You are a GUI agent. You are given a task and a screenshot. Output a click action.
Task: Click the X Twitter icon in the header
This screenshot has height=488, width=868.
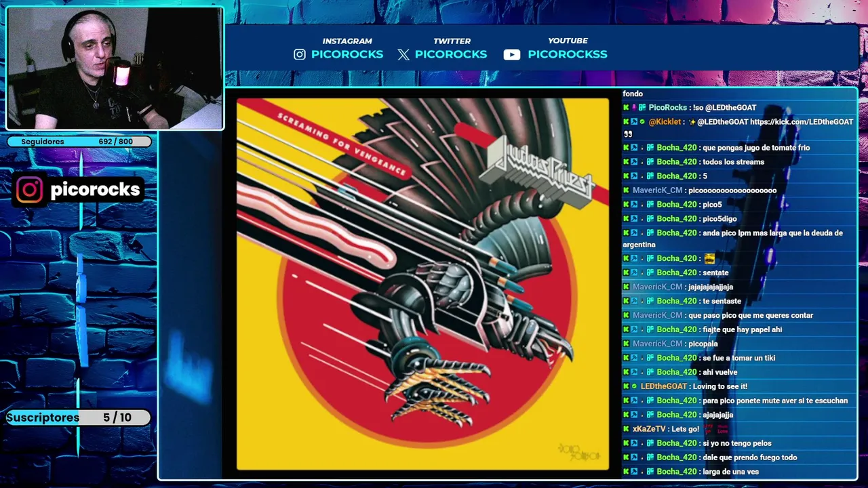(403, 55)
